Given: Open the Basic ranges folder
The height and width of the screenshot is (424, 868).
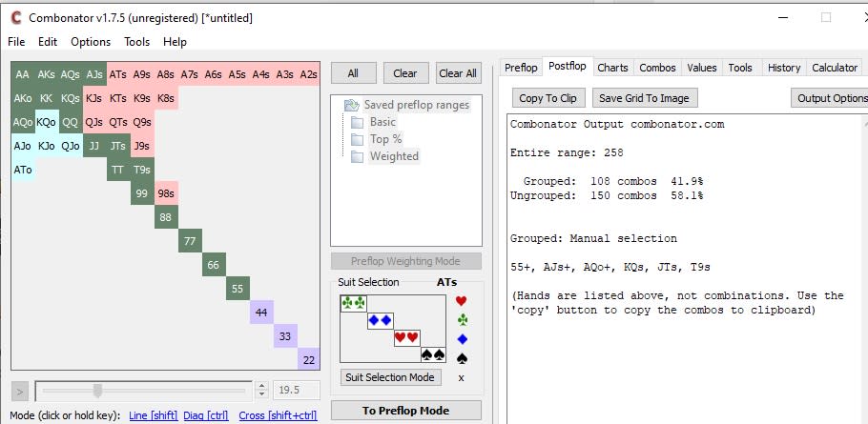Looking at the screenshot, I should point(374,122).
